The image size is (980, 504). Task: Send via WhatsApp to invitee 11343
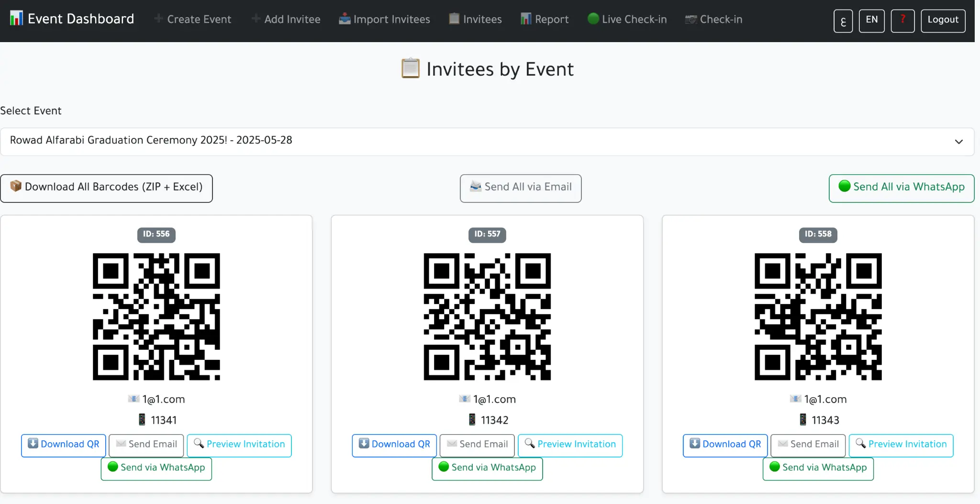(818, 468)
